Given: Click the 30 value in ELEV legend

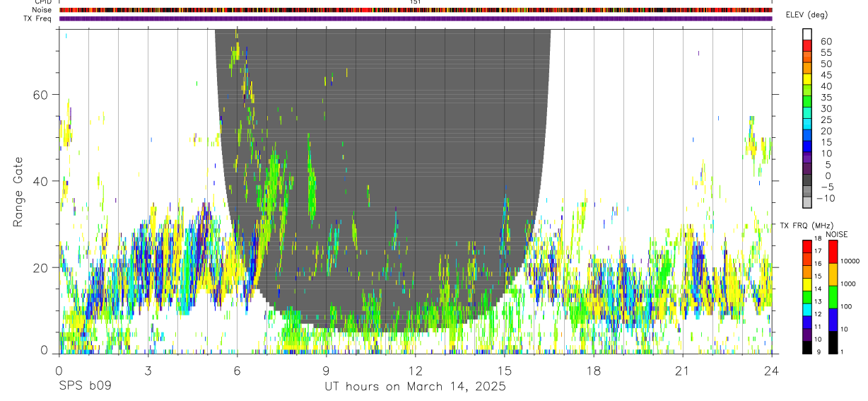Looking at the screenshot, I should pos(826,108).
